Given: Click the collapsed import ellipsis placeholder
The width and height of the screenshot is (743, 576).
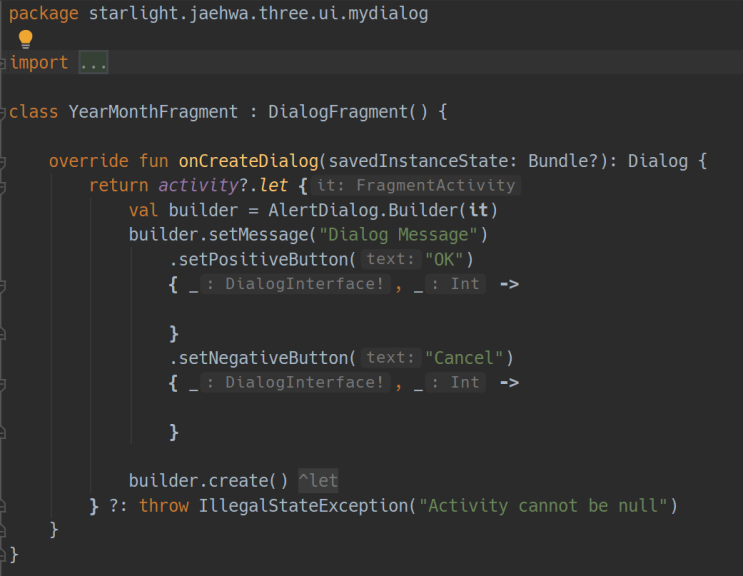Looking at the screenshot, I should click(93, 63).
